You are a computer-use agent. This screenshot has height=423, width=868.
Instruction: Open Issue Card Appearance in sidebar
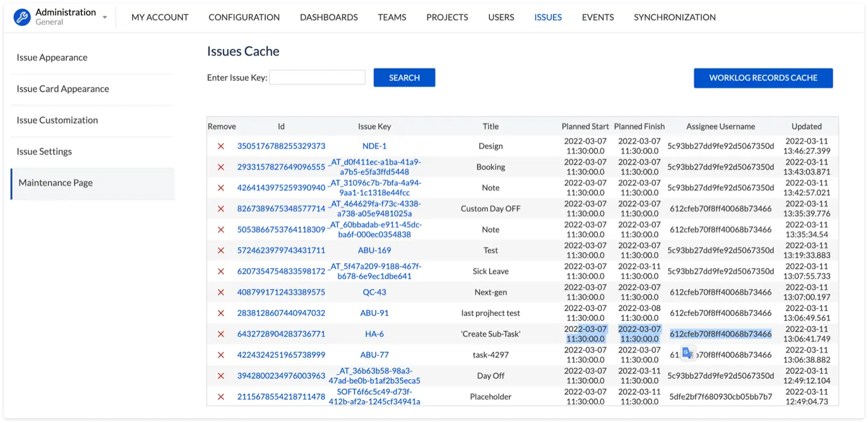coord(63,89)
